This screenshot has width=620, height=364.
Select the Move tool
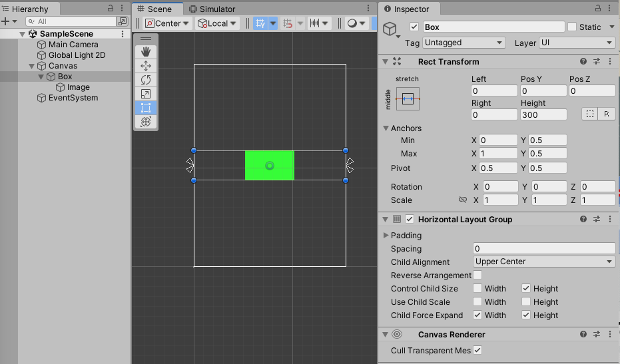point(145,66)
